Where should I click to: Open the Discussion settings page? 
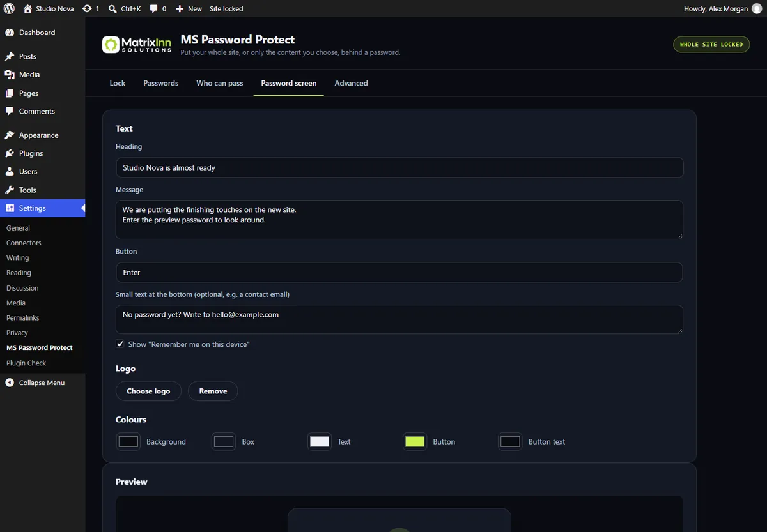(x=22, y=288)
